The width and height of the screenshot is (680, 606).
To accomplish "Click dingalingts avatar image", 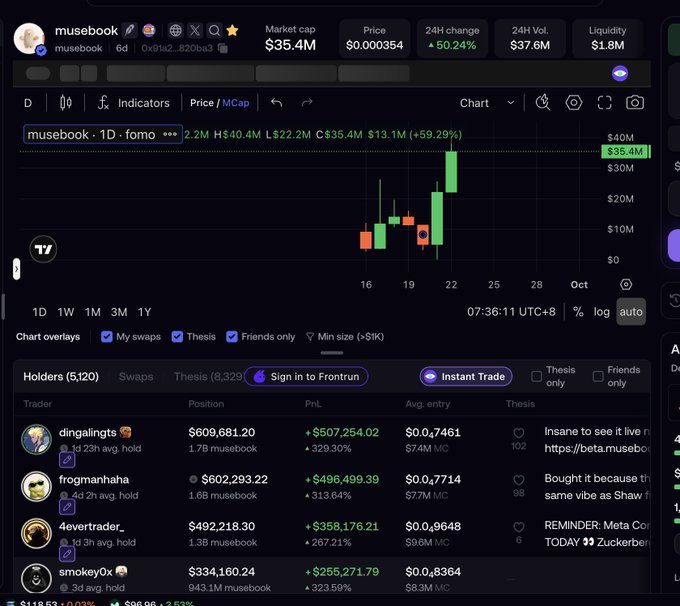I will [x=36, y=439].
